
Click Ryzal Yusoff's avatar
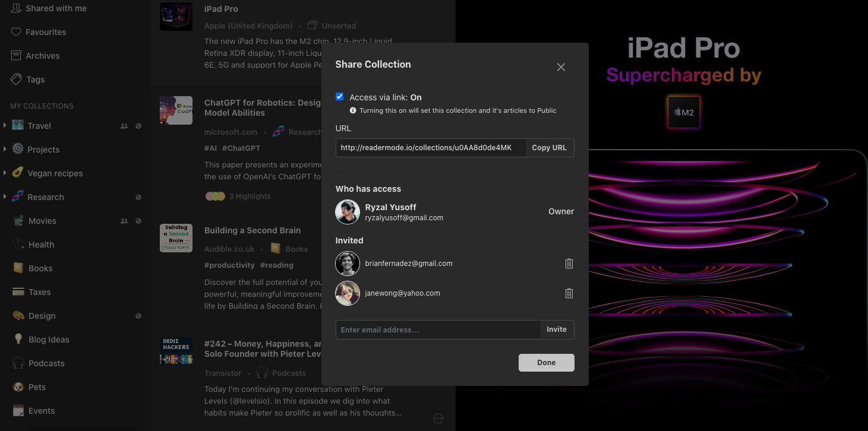coord(348,212)
